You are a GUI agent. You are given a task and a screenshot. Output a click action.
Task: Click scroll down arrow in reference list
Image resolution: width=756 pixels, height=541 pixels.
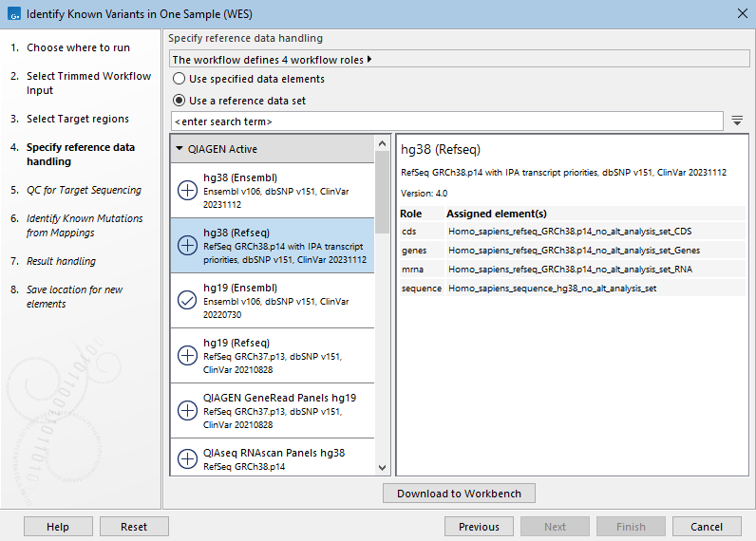coord(383,467)
